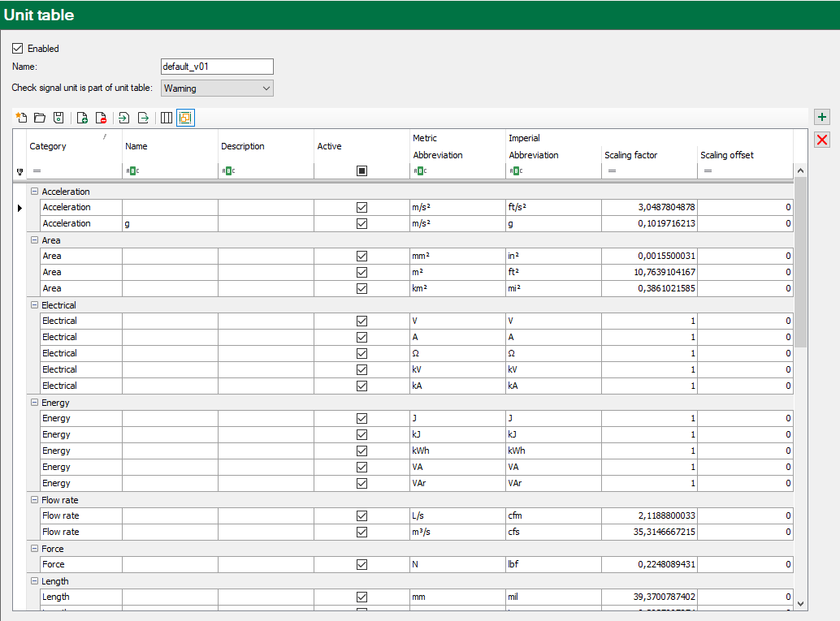Click the New unit table icon
Viewport: 840px width, 621px height.
tap(22, 118)
